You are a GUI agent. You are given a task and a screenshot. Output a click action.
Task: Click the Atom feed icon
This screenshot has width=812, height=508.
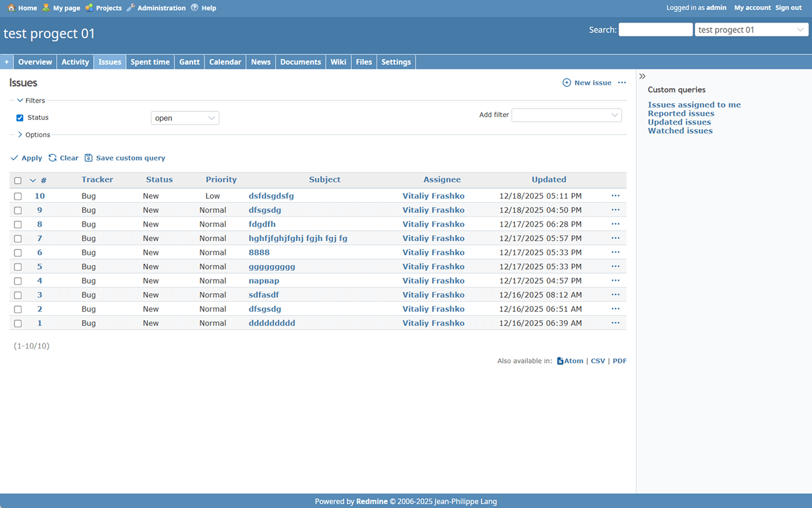560,361
